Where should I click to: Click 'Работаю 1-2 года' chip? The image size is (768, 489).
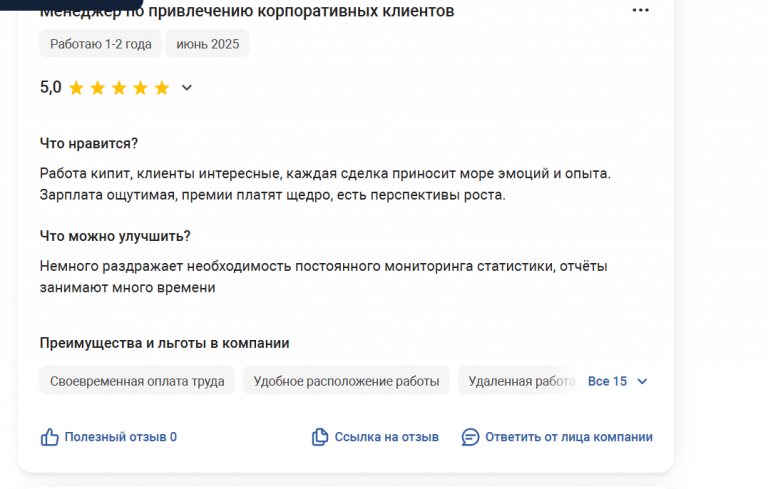coord(100,44)
